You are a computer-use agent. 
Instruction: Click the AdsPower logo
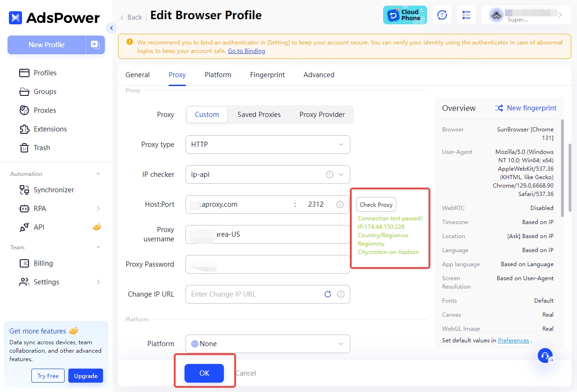tap(54, 18)
